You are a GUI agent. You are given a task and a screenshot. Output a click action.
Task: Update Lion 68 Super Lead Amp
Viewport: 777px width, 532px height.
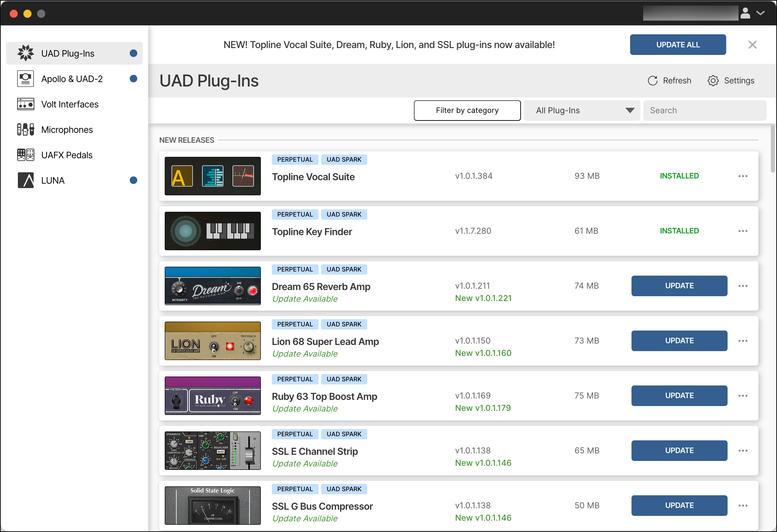click(679, 341)
